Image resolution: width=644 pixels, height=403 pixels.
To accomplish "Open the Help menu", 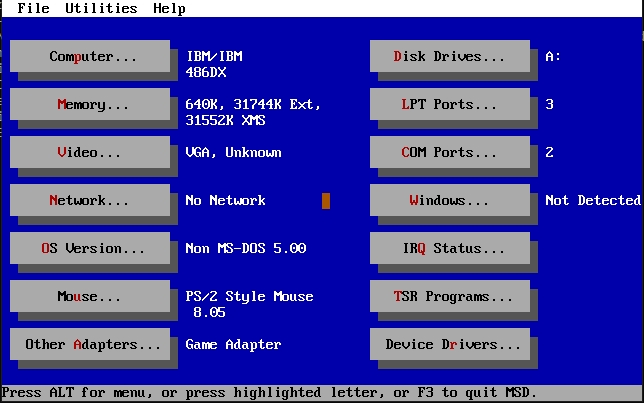I will [x=169, y=8].
